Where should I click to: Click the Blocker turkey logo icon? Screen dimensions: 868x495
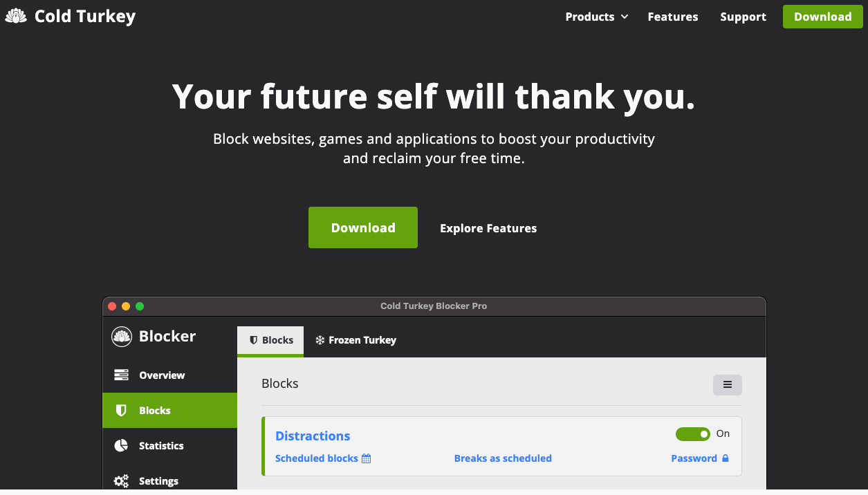click(122, 337)
